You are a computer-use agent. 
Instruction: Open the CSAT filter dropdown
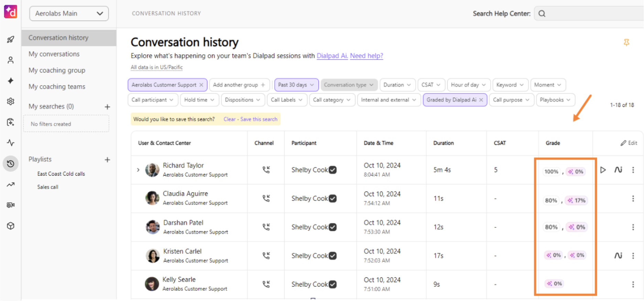coord(431,85)
